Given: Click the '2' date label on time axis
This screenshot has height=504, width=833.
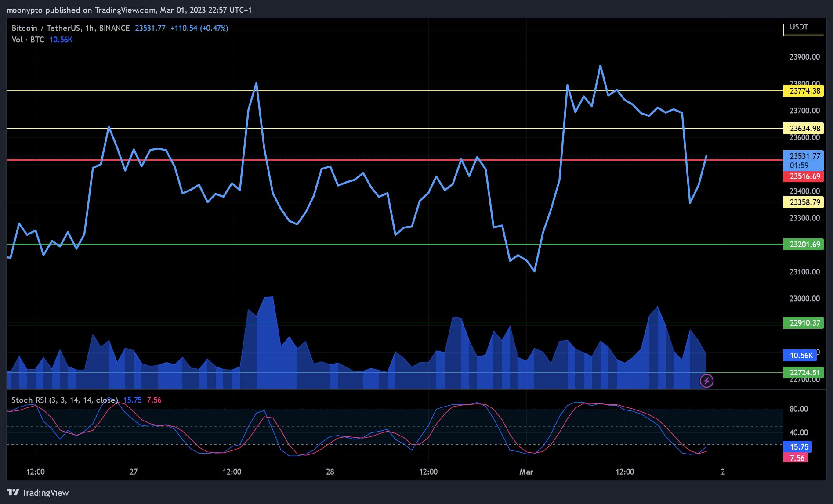Looking at the screenshot, I should (x=723, y=472).
